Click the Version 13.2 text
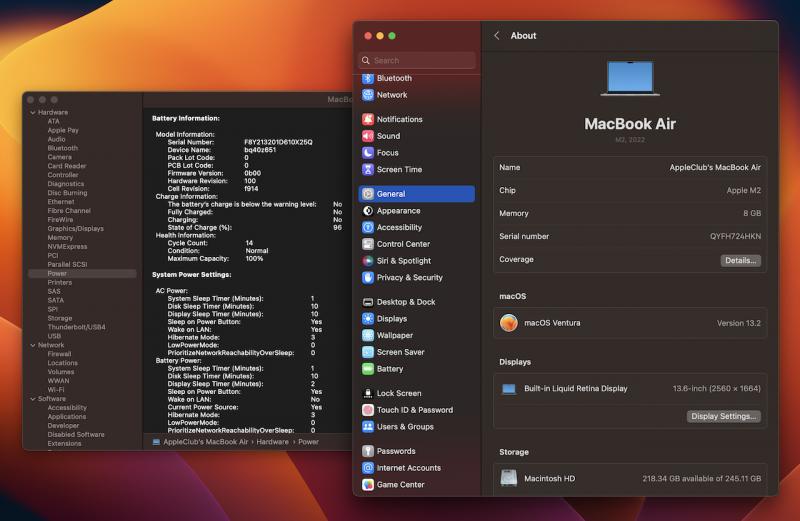Viewport: 800px width, 521px height. point(738,323)
